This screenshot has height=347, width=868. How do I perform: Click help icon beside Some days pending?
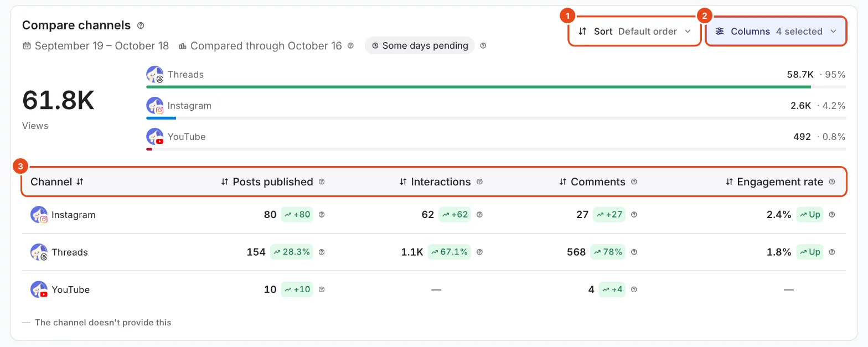click(x=483, y=46)
